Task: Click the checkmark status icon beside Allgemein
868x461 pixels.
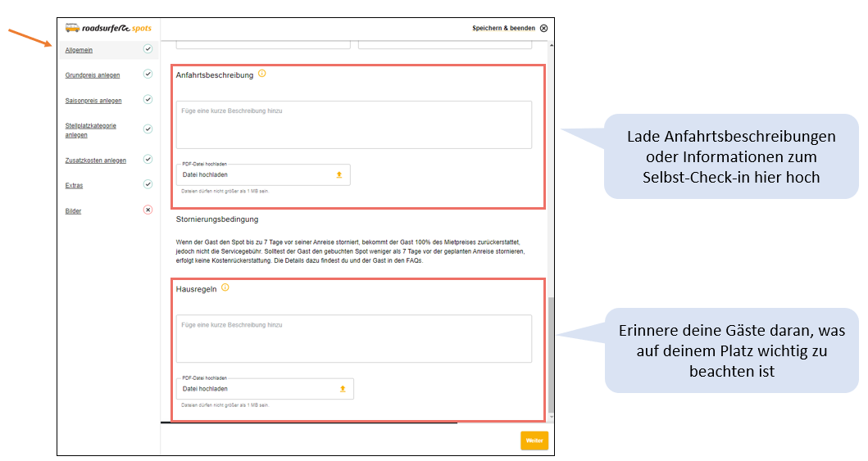Action: tap(148, 48)
